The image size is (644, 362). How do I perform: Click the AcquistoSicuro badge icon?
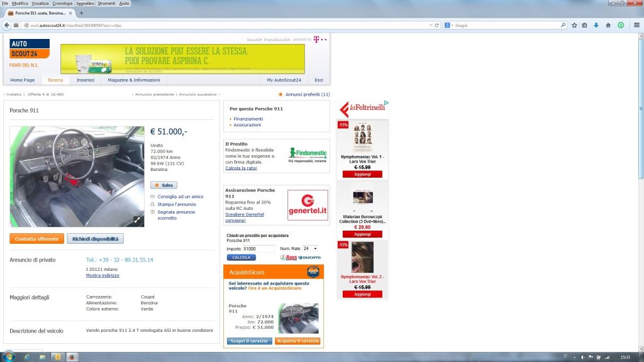[313, 271]
